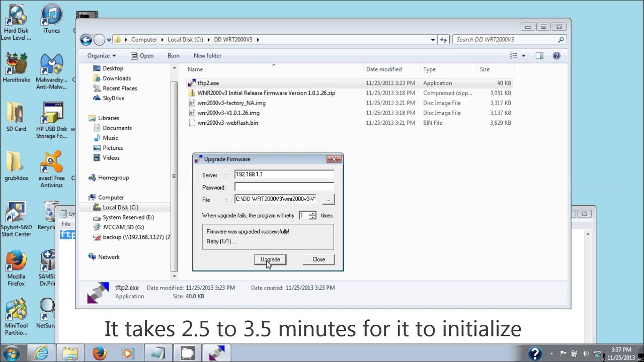Image resolution: width=644 pixels, height=362 pixels.
Task: Increase the retry times spinner
Action: click(x=312, y=213)
